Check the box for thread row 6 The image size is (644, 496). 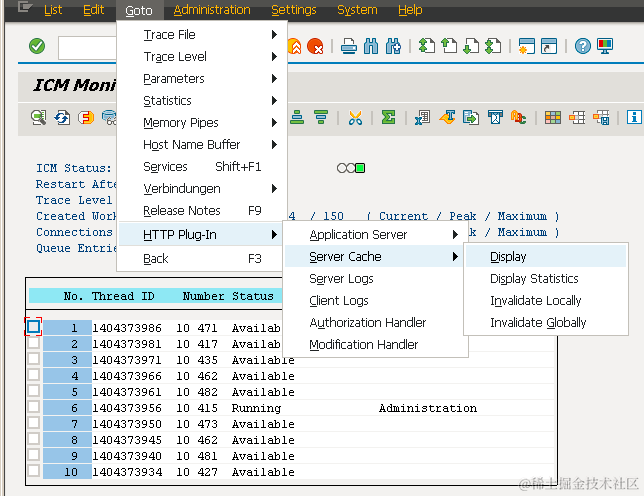33,407
